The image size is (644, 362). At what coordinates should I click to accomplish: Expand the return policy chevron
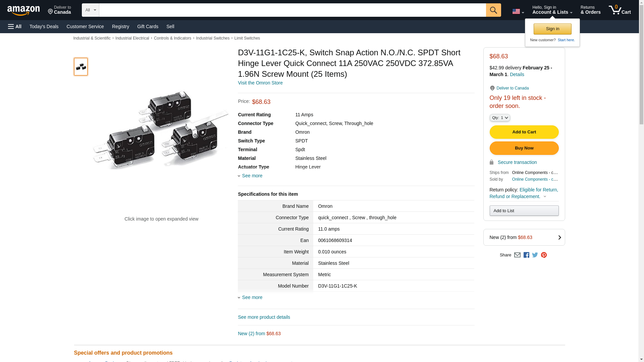pos(545,197)
